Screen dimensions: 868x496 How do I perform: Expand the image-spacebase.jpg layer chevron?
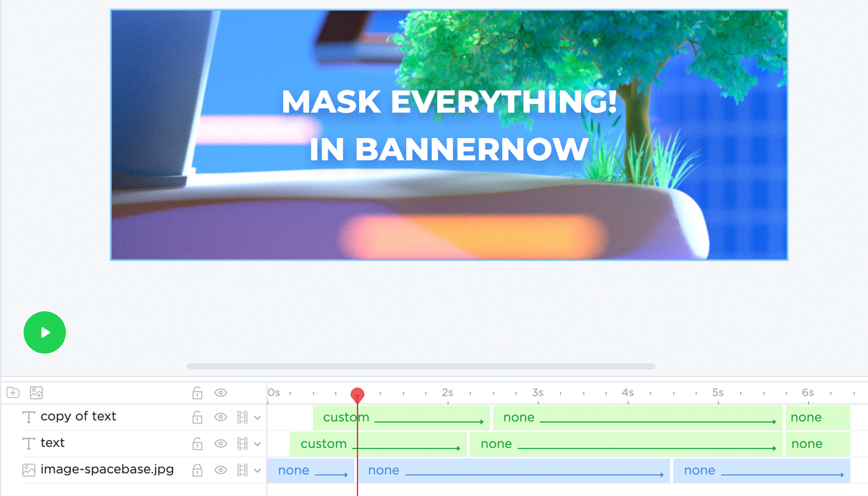(258, 471)
